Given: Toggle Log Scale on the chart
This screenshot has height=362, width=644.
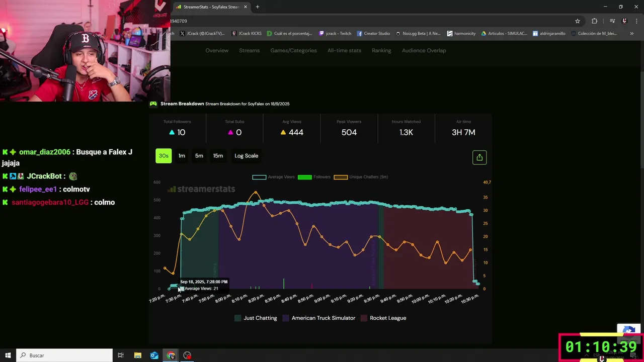Looking at the screenshot, I should pos(247,156).
